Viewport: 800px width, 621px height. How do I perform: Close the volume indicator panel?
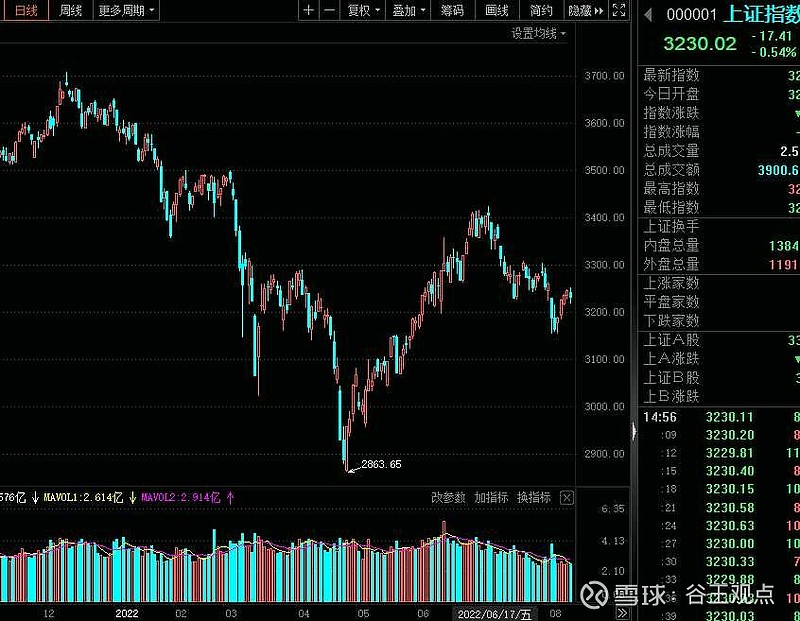567,497
